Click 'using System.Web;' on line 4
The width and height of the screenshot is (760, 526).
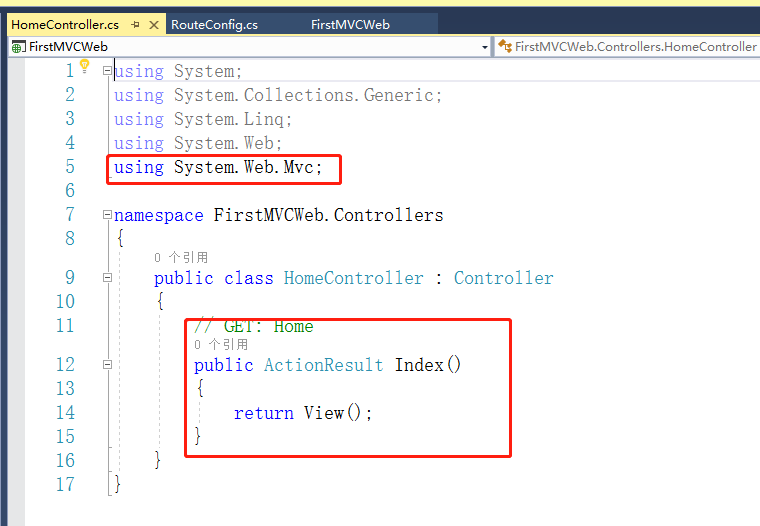[x=198, y=143]
